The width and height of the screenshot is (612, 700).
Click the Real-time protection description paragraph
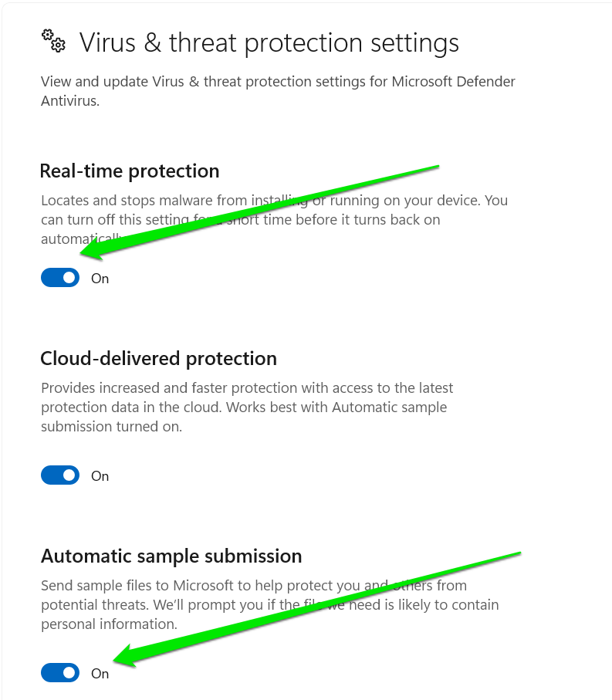[274, 210]
